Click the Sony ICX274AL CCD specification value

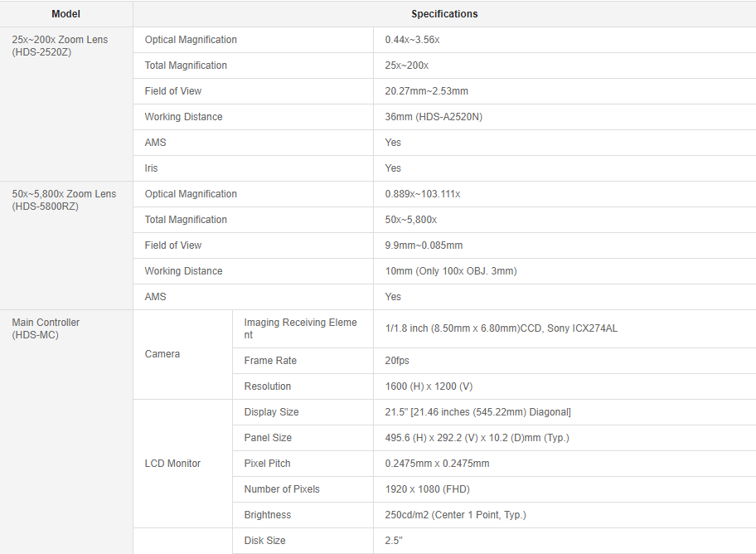[x=501, y=328]
